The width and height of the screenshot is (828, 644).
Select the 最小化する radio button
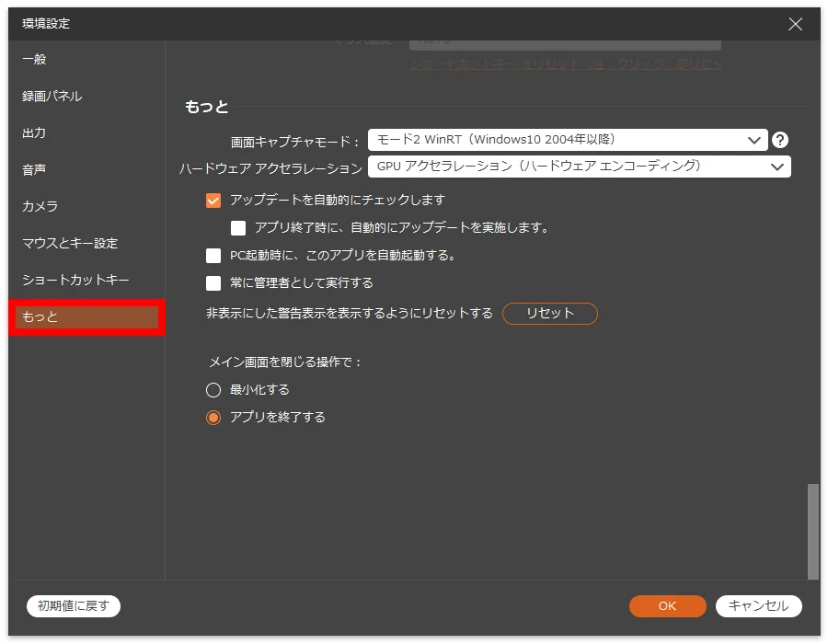(213, 389)
